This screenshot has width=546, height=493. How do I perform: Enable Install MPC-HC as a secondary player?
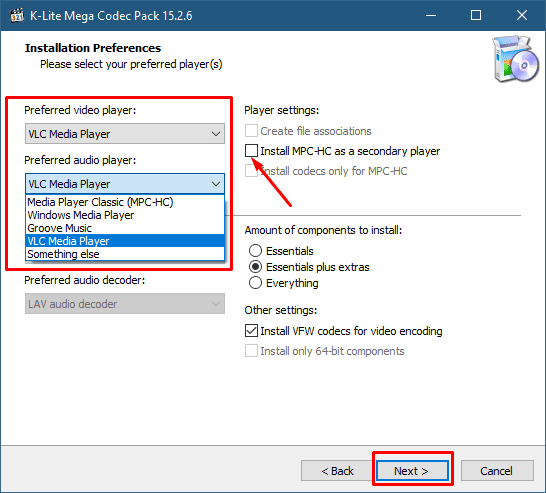point(251,151)
